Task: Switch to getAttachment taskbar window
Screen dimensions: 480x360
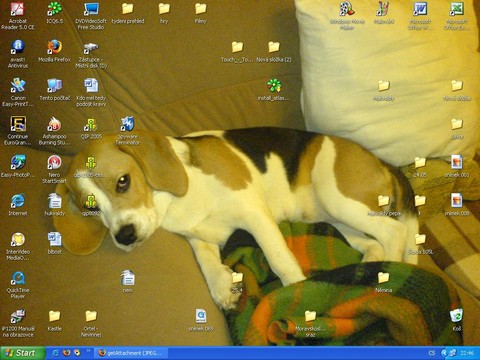Action: pos(131,353)
